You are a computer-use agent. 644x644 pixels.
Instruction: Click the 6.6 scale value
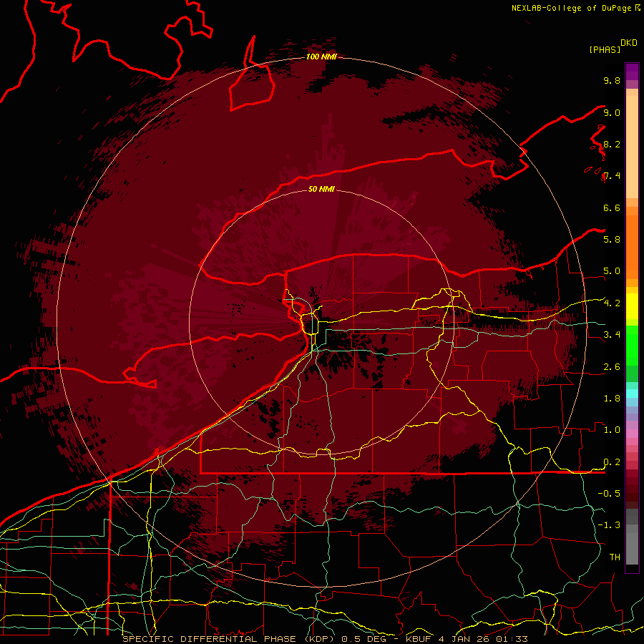612,208
